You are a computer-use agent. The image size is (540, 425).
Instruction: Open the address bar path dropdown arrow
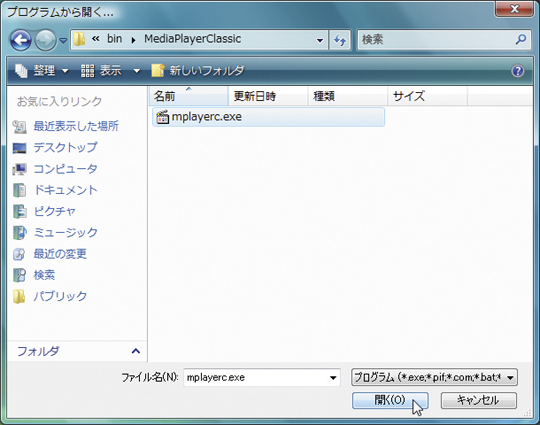[320, 40]
